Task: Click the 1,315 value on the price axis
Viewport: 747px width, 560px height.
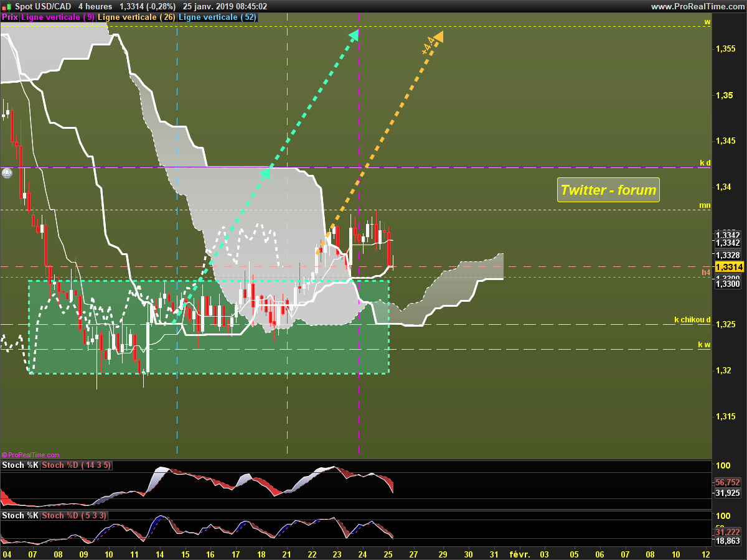Action: [x=726, y=417]
